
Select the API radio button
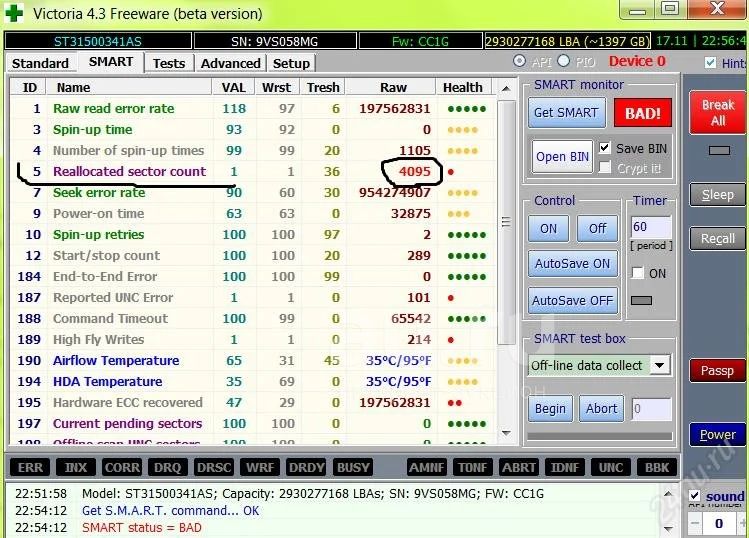518,62
